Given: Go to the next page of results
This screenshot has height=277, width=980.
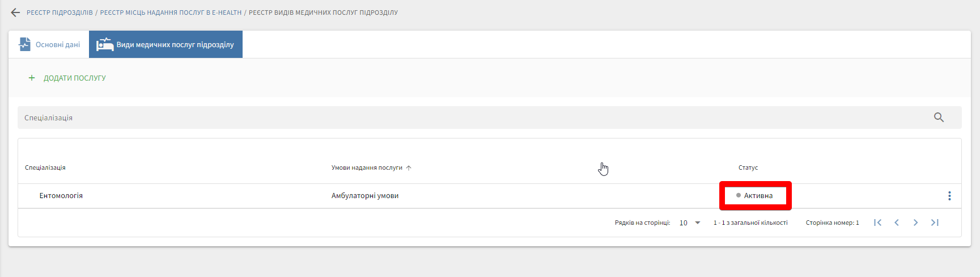Looking at the screenshot, I should 915,223.
